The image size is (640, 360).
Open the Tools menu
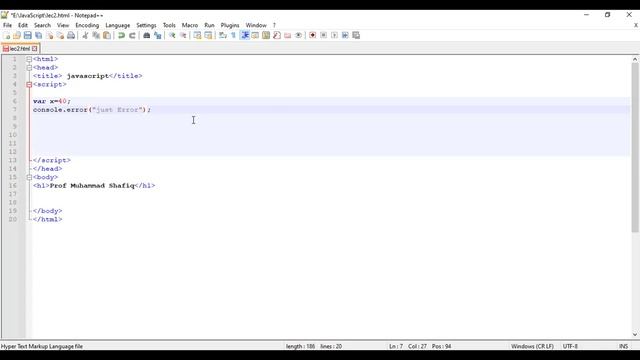[x=169, y=25]
